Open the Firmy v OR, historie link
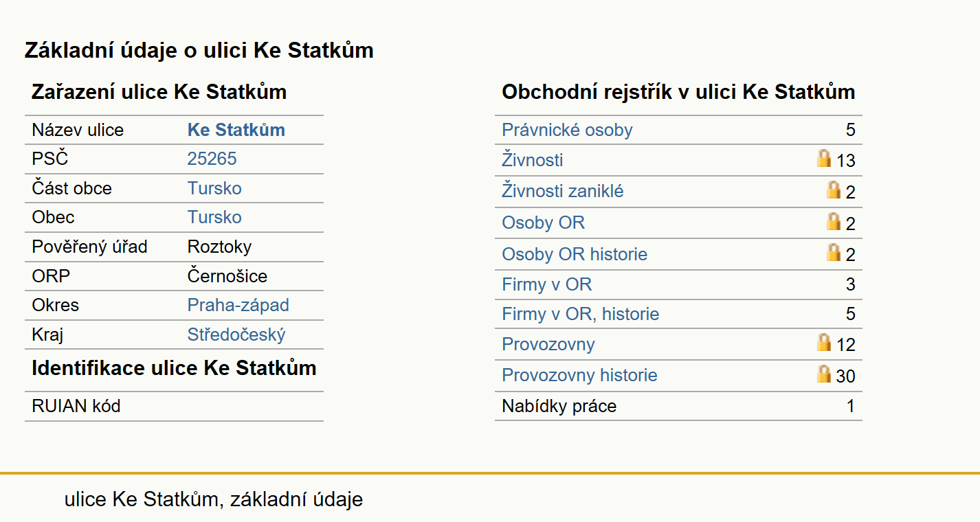Image resolution: width=980 pixels, height=522 pixels. tap(581, 315)
